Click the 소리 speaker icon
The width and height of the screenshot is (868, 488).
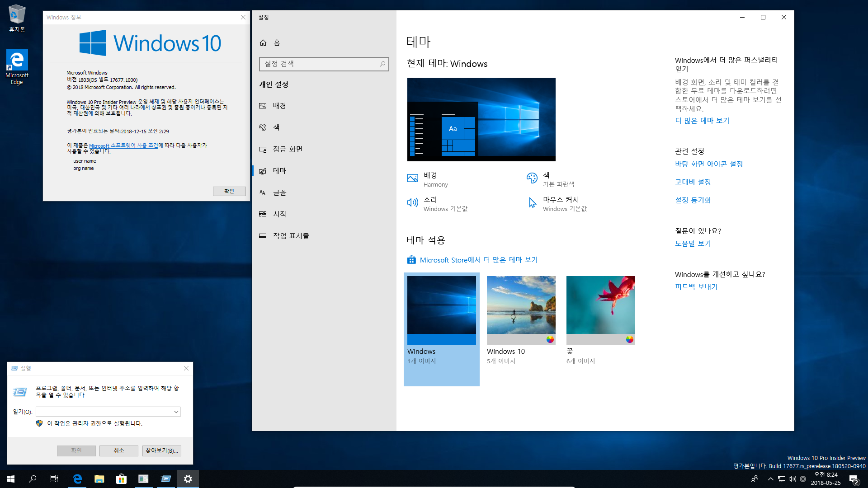(x=413, y=202)
